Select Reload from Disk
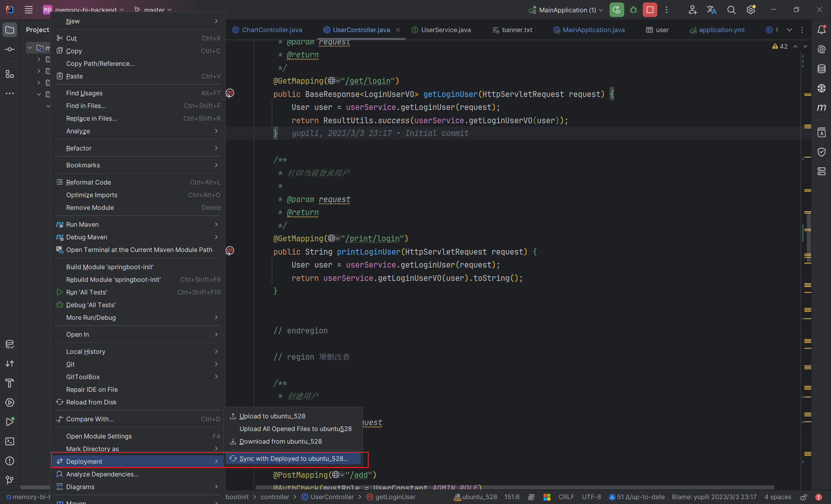831x504 pixels. pyautogui.click(x=138, y=402)
